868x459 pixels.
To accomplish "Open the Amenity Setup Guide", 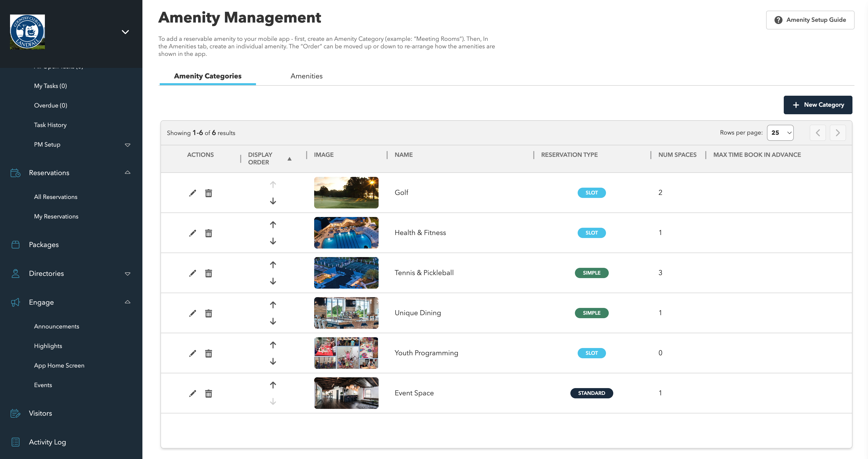I will click(x=810, y=20).
